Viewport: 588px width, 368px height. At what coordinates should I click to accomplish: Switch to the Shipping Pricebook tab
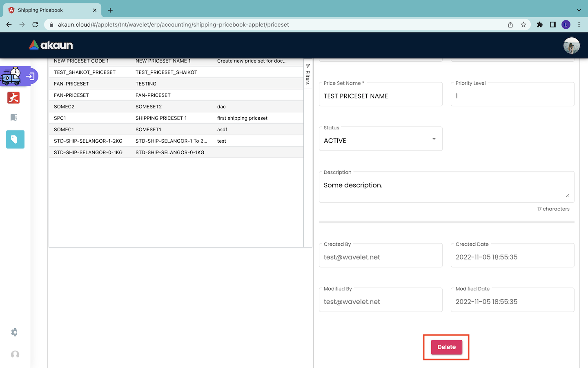[49, 10]
